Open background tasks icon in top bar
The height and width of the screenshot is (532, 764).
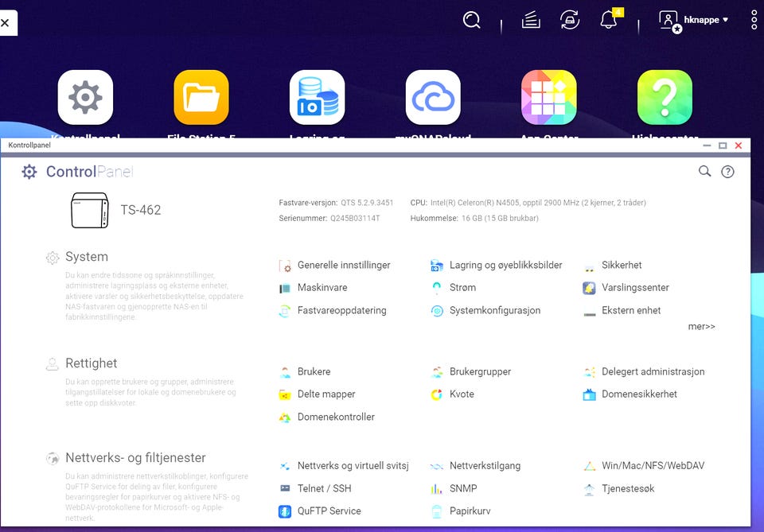[531, 20]
